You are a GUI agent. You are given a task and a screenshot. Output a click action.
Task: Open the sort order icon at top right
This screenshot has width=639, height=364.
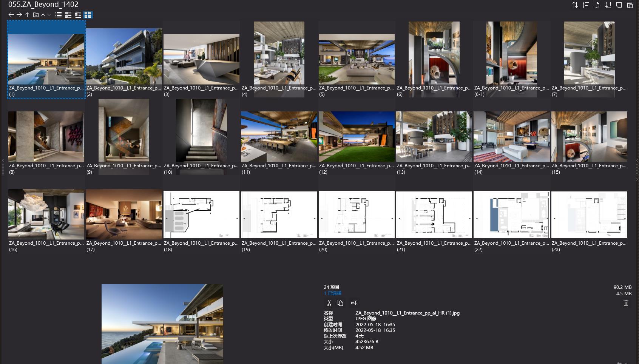pyautogui.click(x=575, y=5)
